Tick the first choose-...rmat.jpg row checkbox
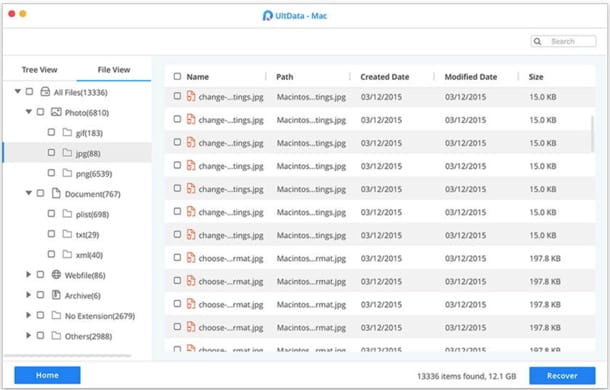 click(177, 258)
